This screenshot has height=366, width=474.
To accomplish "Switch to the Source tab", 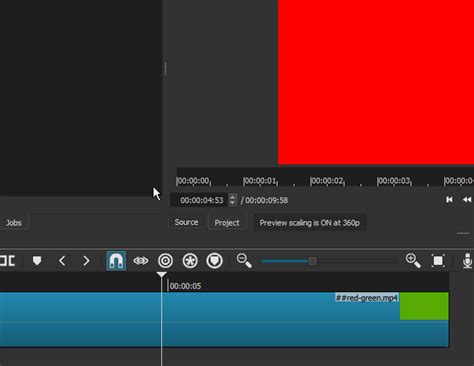I will (x=186, y=222).
